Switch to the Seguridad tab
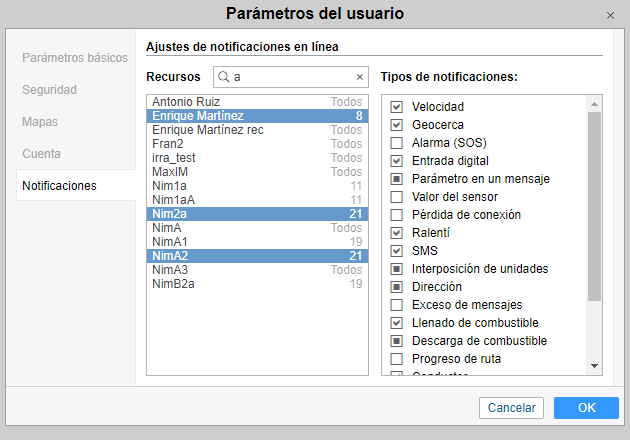Screen dimensions: 630x440 click(49, 89)
